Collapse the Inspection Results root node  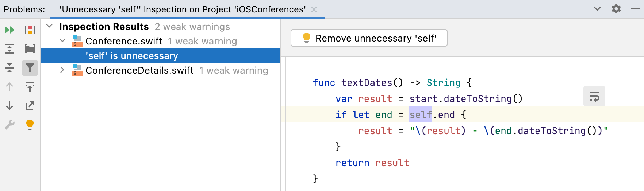pos(50,26)
